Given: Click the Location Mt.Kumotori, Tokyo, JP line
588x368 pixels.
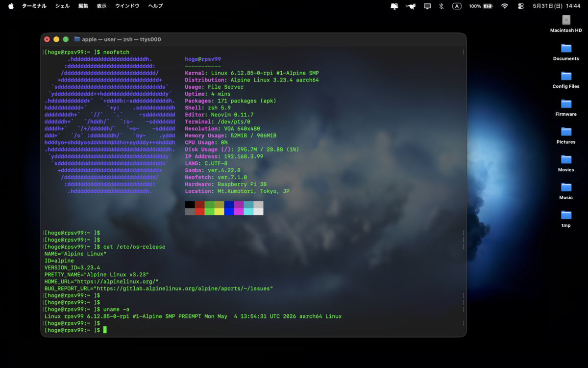Looking at the screenshot, I should (237, 191).
